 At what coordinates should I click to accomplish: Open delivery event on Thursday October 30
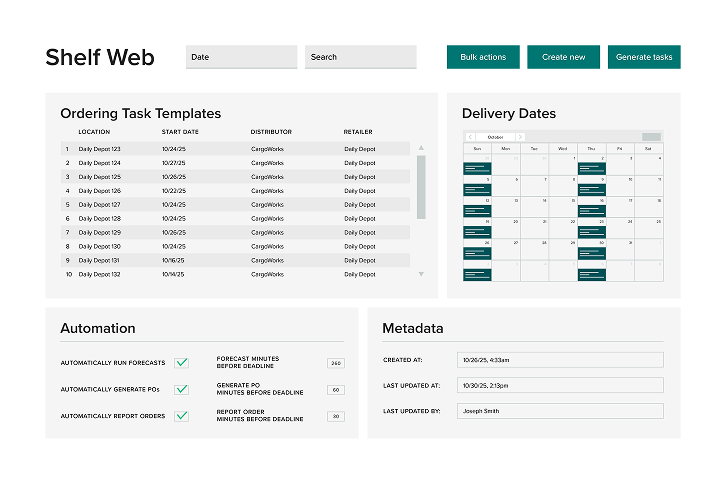591,252
